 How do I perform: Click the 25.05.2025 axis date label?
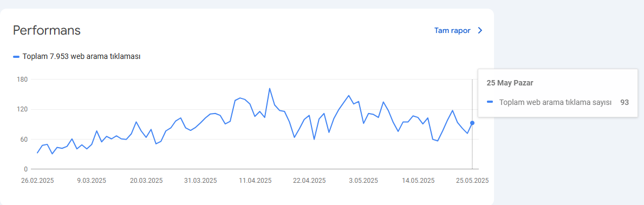pyautogui.click(x=472, y=181)
